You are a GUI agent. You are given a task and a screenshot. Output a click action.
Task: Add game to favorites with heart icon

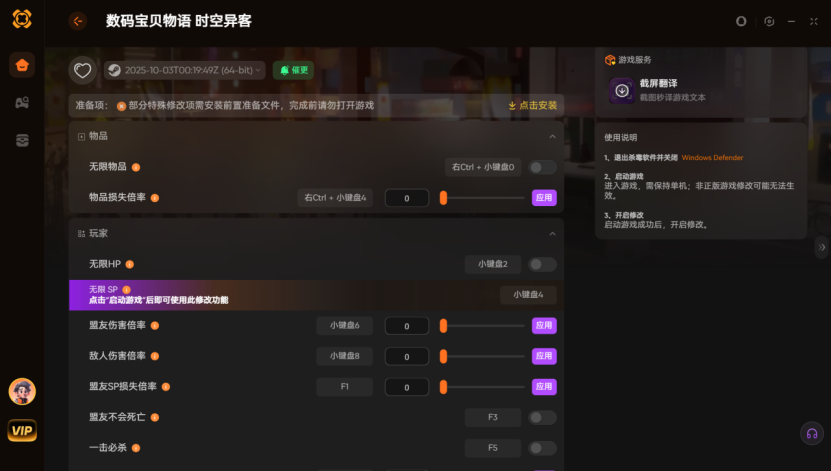[x=83, y=70]
